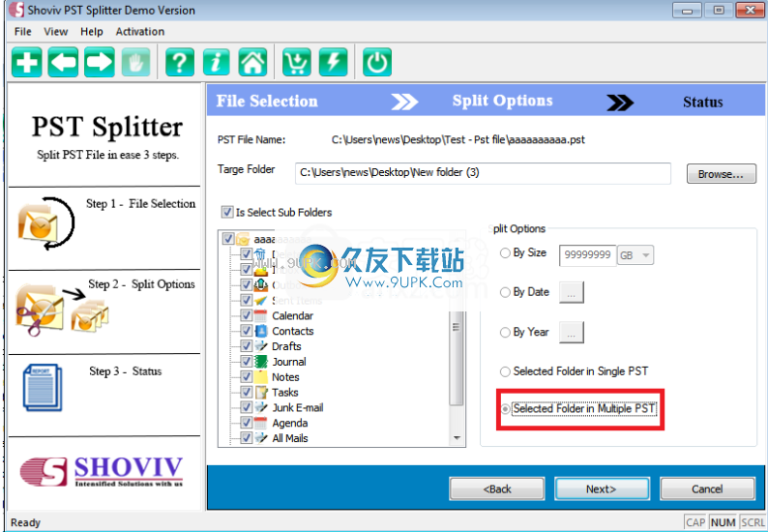Open the View menu

56,31
